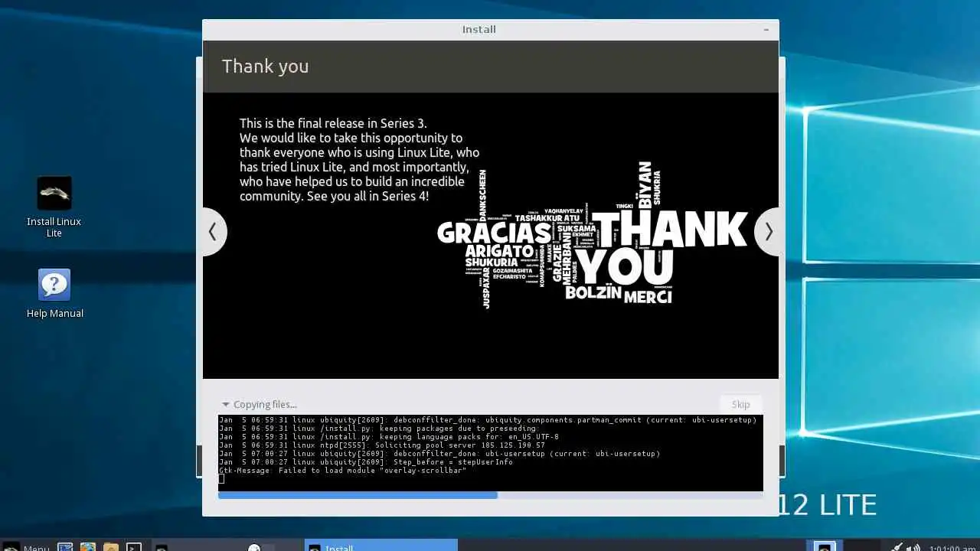980x551 pixels.
Task: Launch the web browser from the taskbar
Action: [88, 546]
